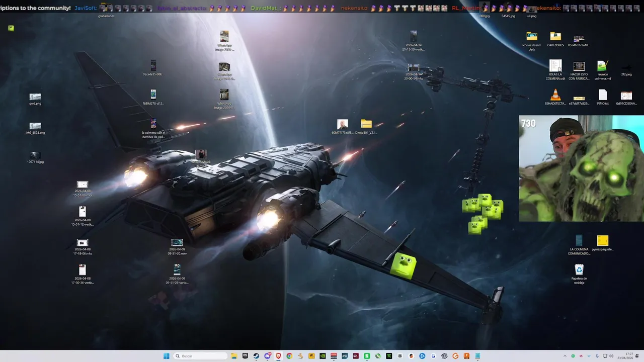Open volume control in system tray
The height and width of the screenshot is (362, 644).
click(611, 356)
